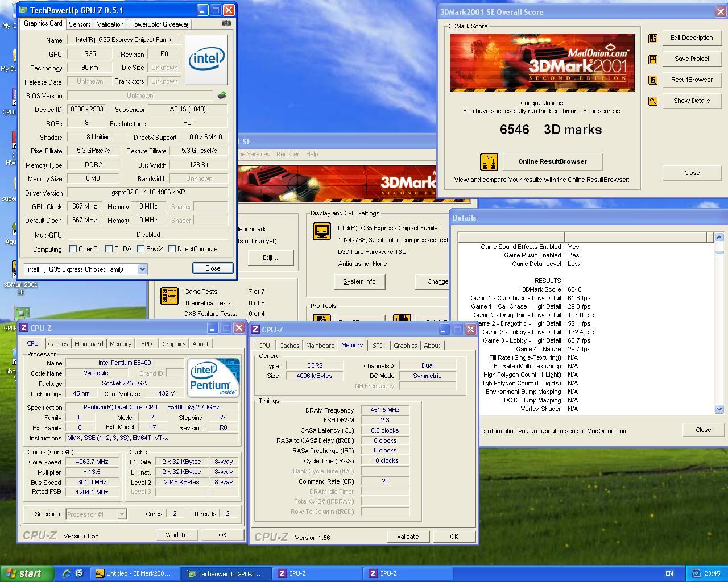Click OK in the right CPU-Z window
728x582 pixels.
[454, 537]
